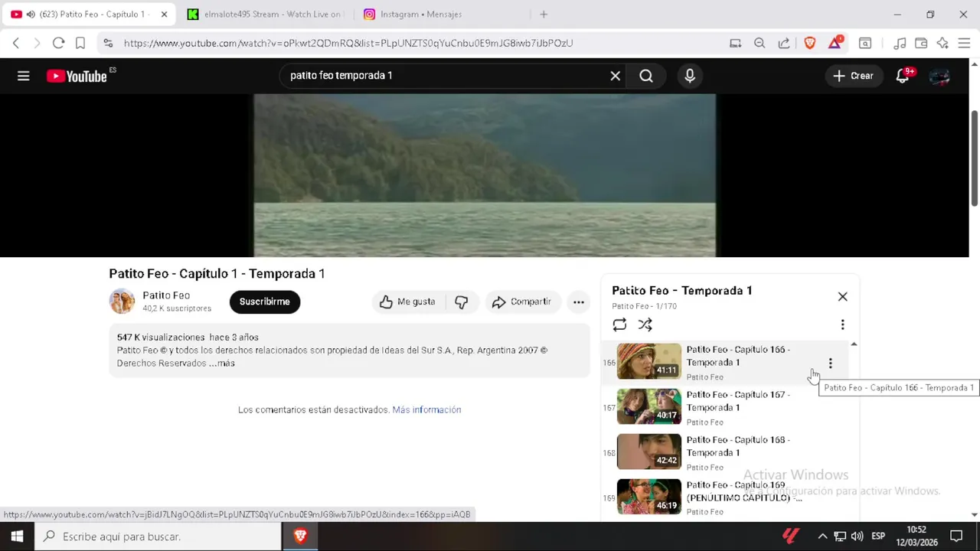Click Crear to create content
The width and height of the screenshot is (980, 551).
pos(853,76)
